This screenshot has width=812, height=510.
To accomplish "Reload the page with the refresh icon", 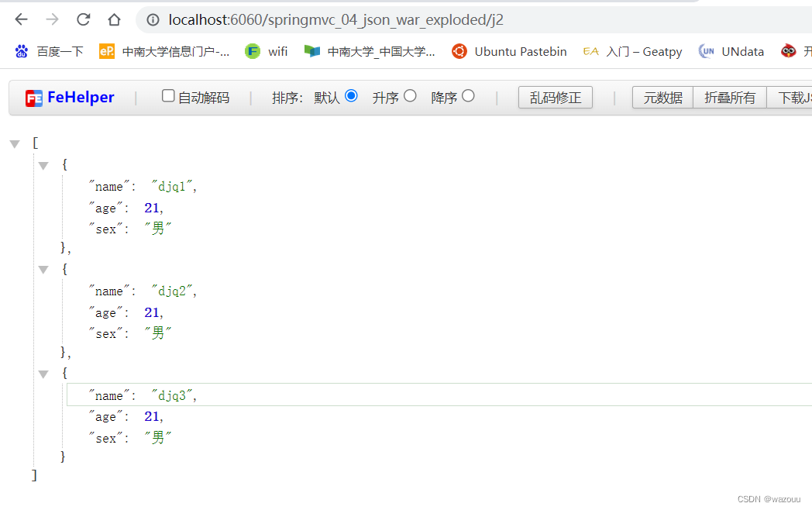I will 84,19.
